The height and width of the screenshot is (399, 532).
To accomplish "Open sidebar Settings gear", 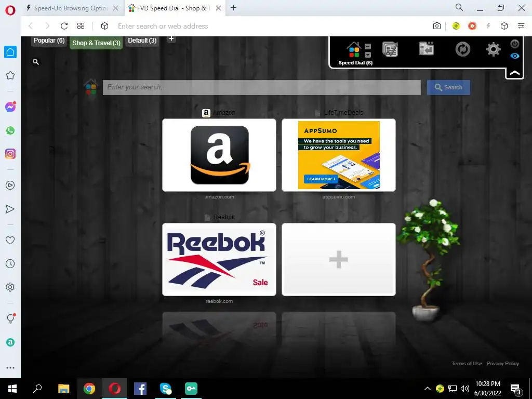I will point(10,287).
